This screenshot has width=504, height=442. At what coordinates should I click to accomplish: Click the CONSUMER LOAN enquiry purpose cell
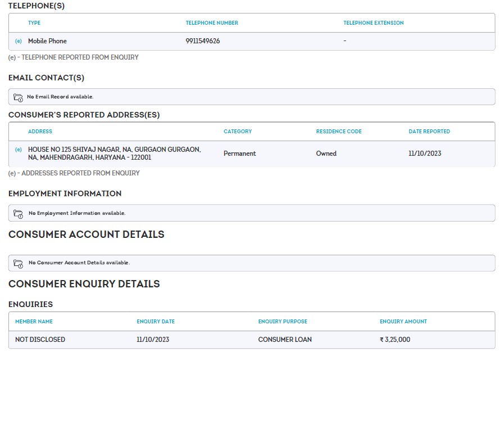(285, 340)
